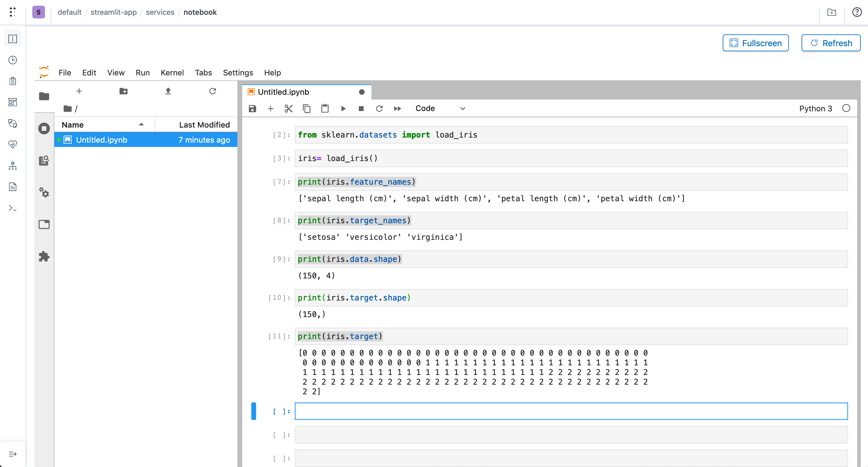
Task: Open the Kernel menu
Action: (172, 72)
